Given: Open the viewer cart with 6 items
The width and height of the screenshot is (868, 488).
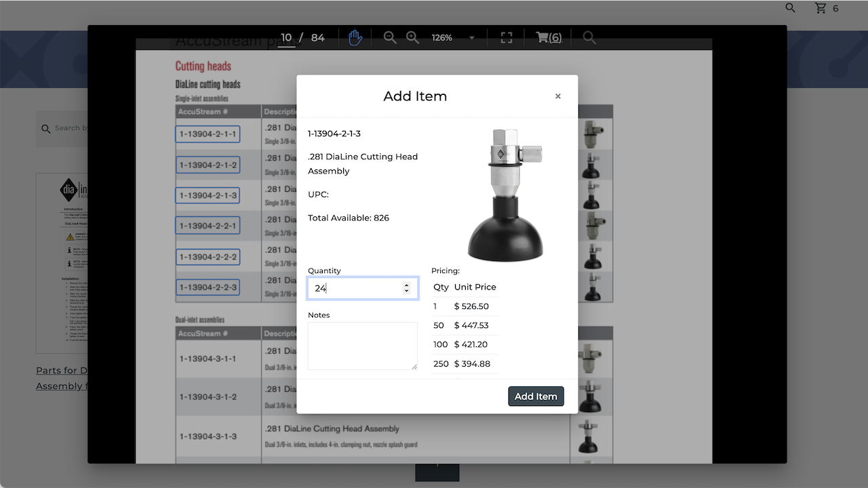Looking at the screenshot, I should (x=549, y=38).
